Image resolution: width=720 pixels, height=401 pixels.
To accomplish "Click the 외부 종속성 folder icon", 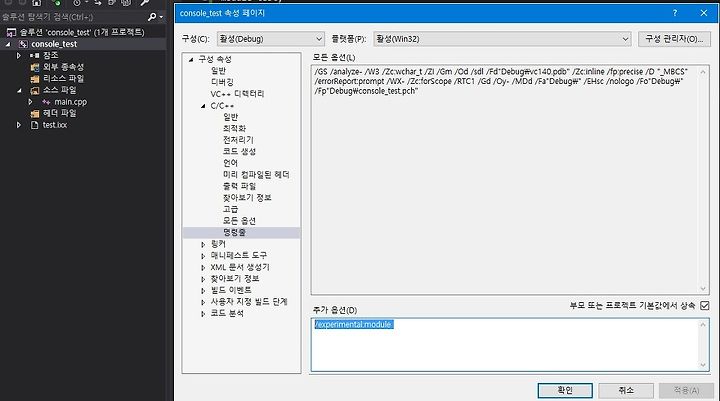I will [x=34, y=67].
